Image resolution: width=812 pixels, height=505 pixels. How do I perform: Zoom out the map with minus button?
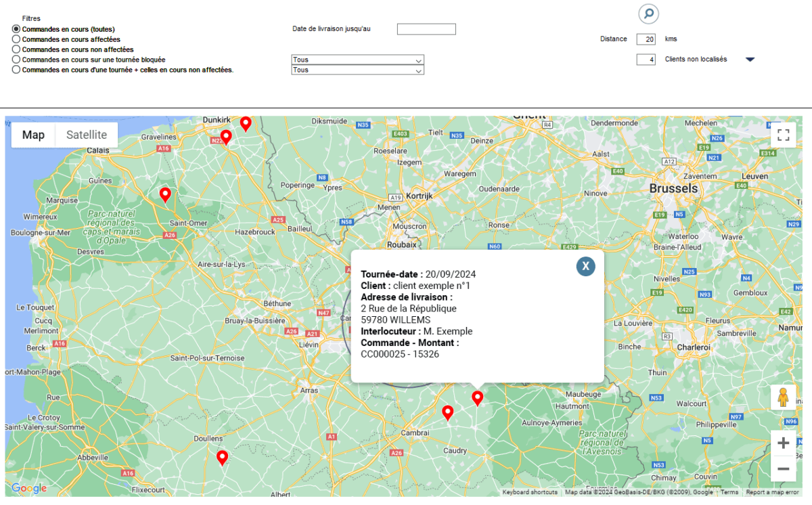pos(784,468)
